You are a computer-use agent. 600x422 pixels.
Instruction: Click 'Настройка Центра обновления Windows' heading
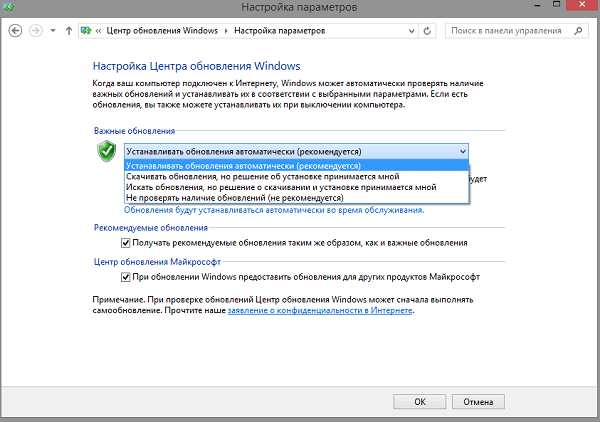(x=197, y=66)
